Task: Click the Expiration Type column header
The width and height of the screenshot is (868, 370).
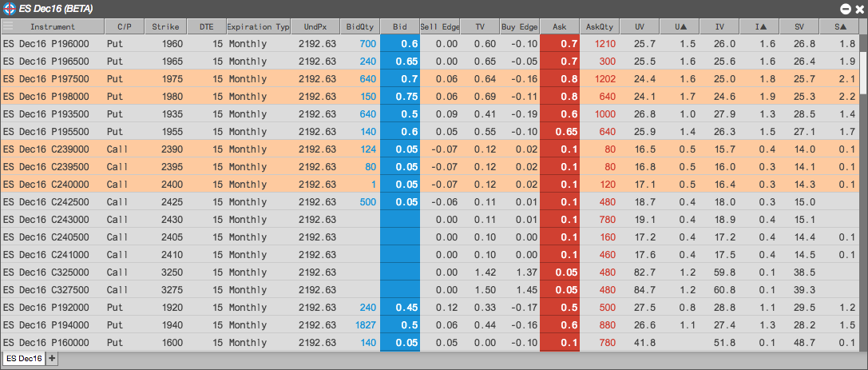Action: pyautogui.click(x=259, y=26)
